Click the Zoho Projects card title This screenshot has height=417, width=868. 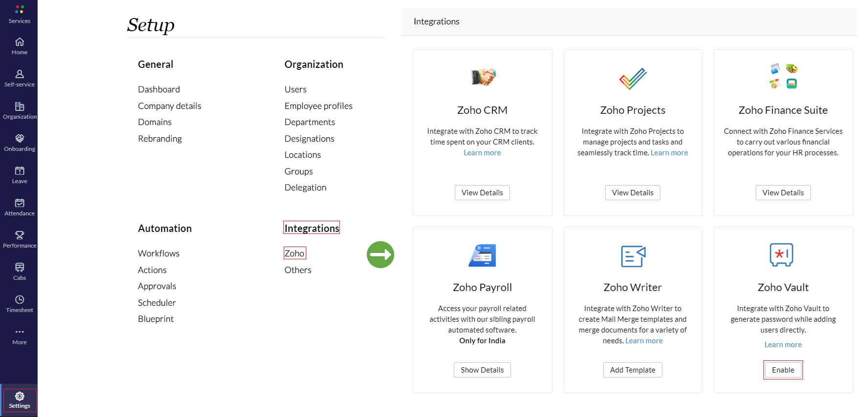tap(633, 110)
